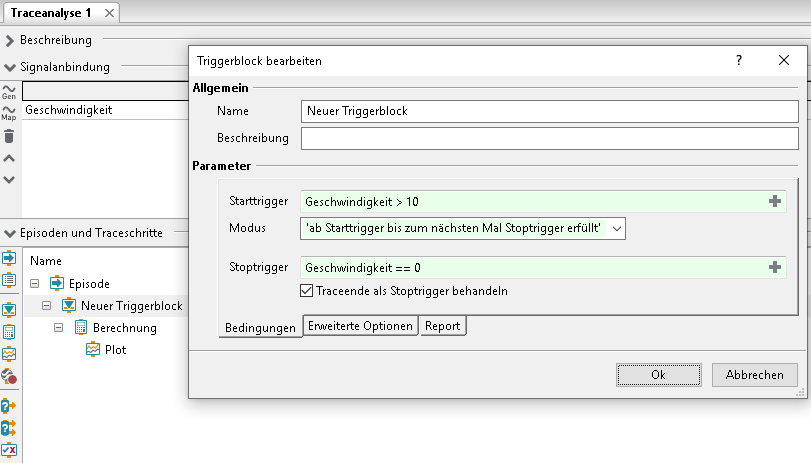Click the Name column header
Image resolution: width=811 pixels, height=463 pixels.
[x=46, y=261]
